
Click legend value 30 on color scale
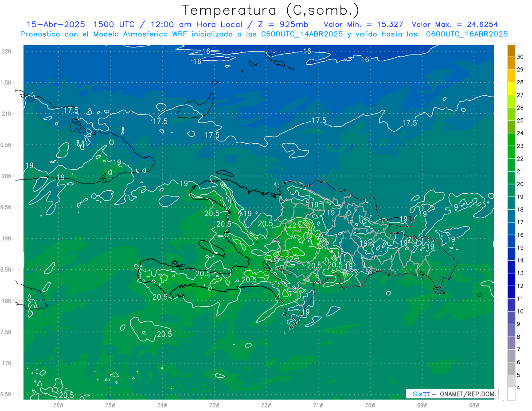click(520, 57)
